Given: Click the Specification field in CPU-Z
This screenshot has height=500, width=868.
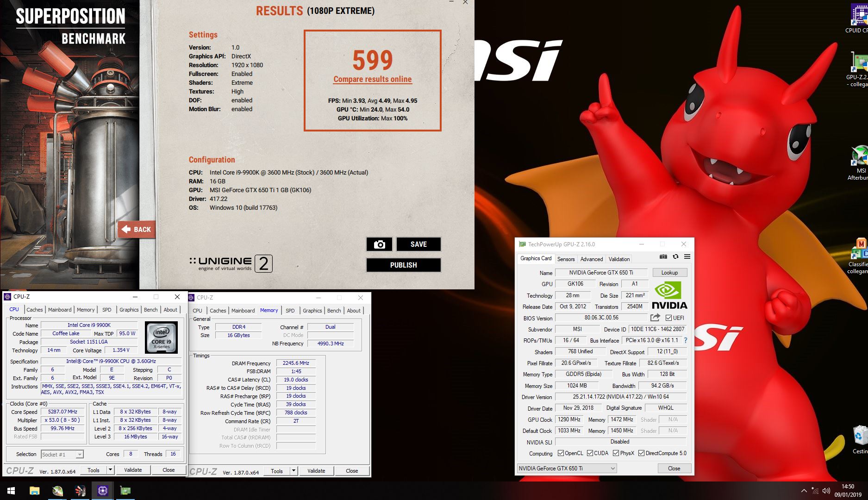Looking at the screenshot, I should (x=111, y=361).
